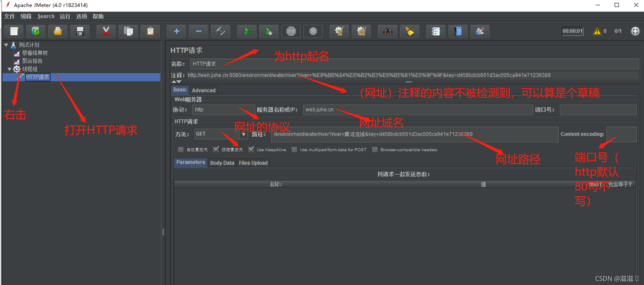
Task: Open the Search menu
Action: (46, 16)
